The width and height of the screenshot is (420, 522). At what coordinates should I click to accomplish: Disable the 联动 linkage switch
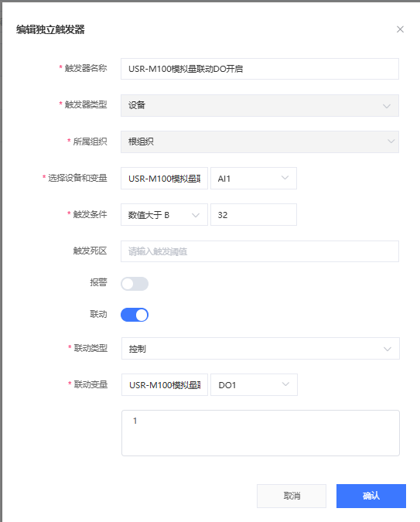pos(135,315)
